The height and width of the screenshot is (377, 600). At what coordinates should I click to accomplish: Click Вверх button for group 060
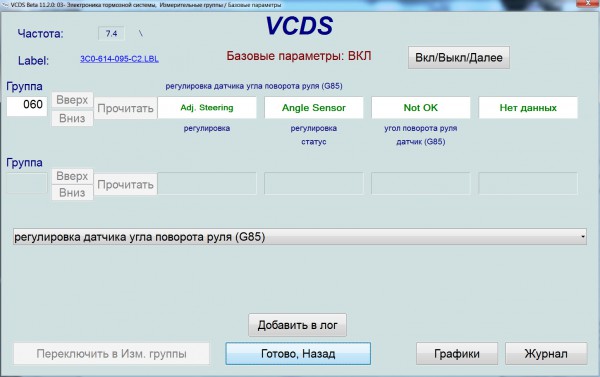pyautogui.click(x=72, y=100)
